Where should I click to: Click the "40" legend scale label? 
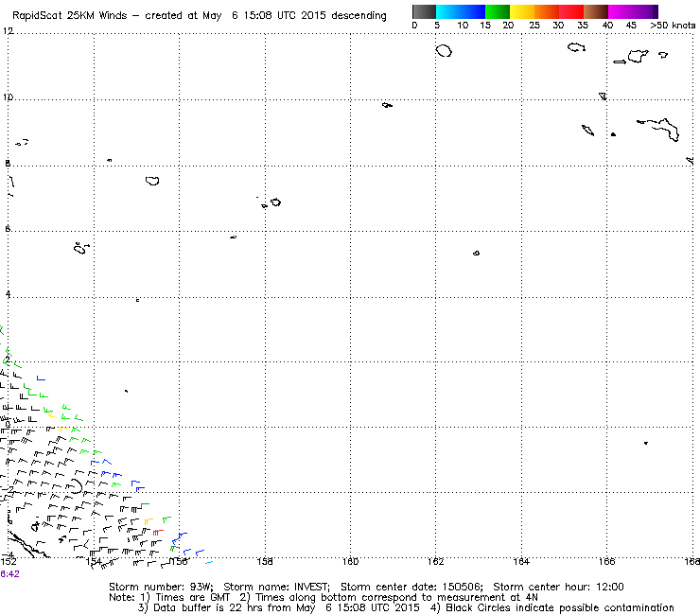607,26
